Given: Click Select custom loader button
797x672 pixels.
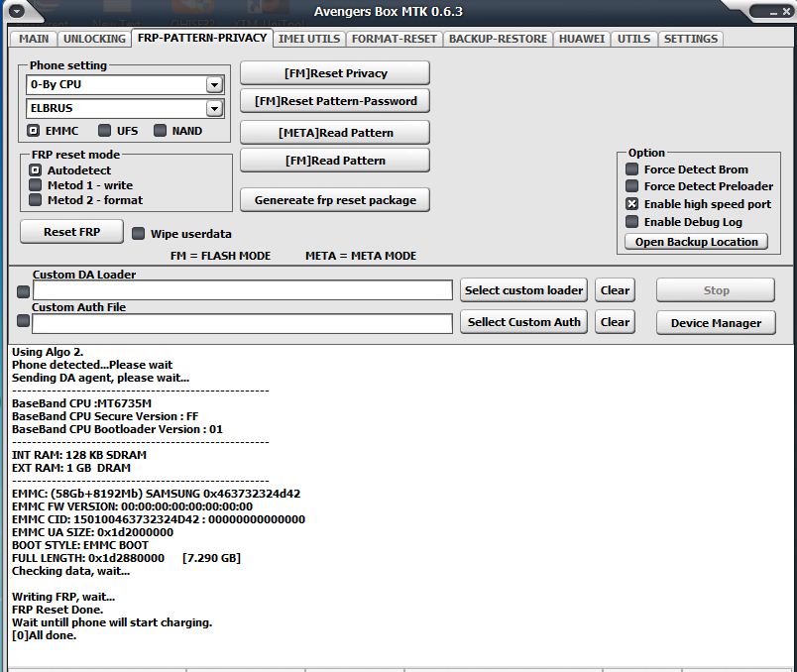Looking at the screenshot, I should (x=523, y=290).
